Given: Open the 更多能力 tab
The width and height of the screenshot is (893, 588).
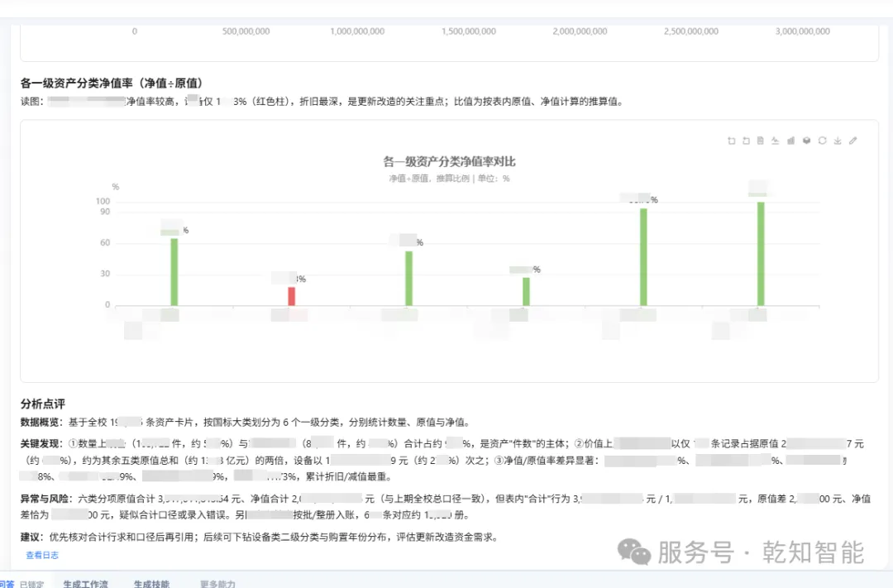Looking at the screenshot, I should 217,583.
